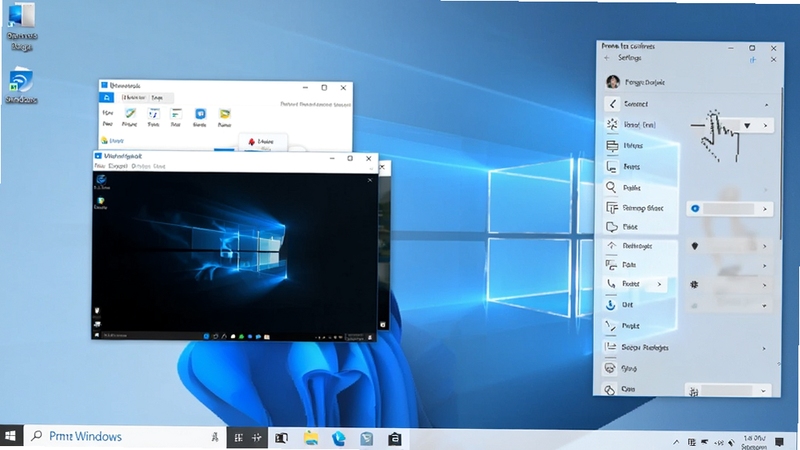The image size is (800, 450).
Task: Click the left chevron button under the profile
Action: (612, 104)
